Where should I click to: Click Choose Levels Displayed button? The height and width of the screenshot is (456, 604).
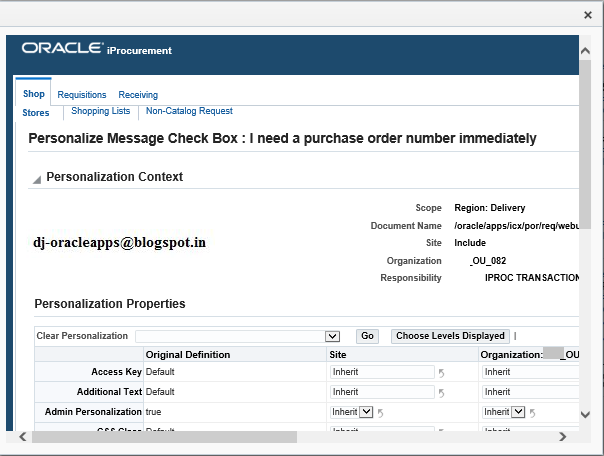tap(450, 336)
